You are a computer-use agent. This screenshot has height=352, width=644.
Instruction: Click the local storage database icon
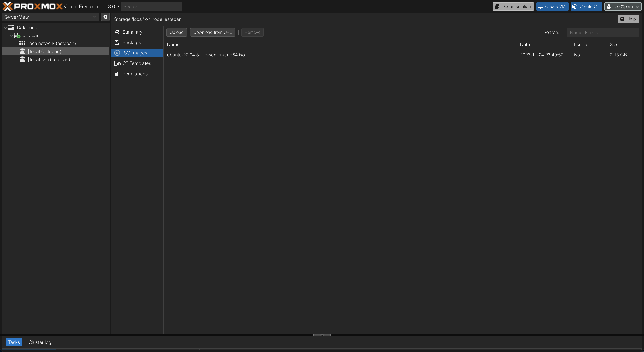(x=22, y=51)
